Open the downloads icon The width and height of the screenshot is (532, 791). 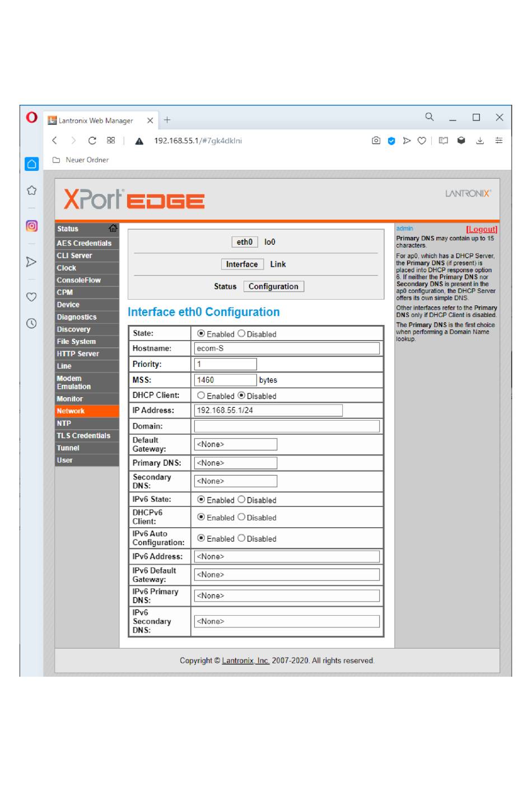pos(480,141)
